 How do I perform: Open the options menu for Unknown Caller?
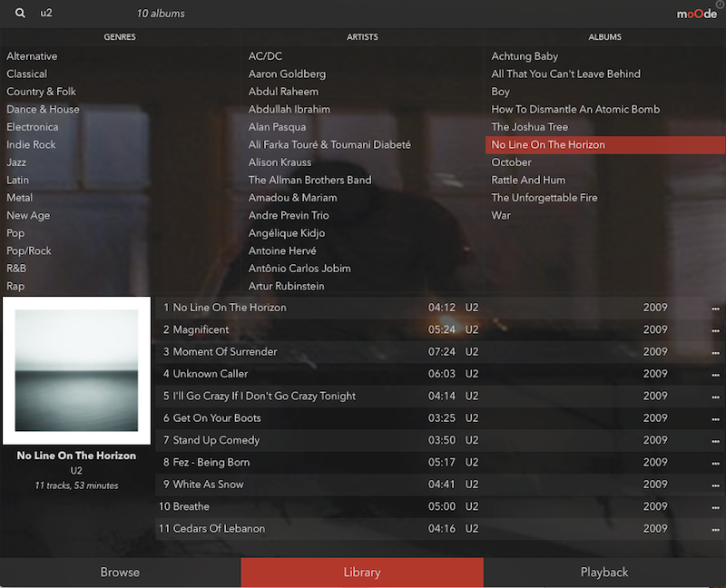click(715, 375)
